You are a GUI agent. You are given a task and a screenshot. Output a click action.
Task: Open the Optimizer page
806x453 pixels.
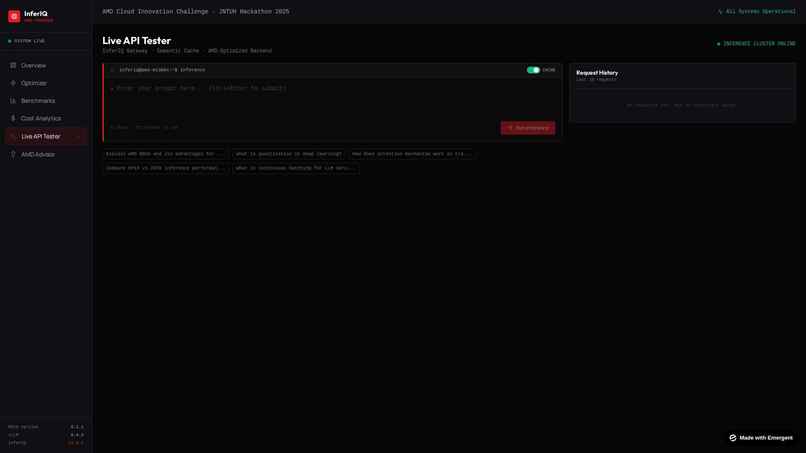(x=45, y=83)
